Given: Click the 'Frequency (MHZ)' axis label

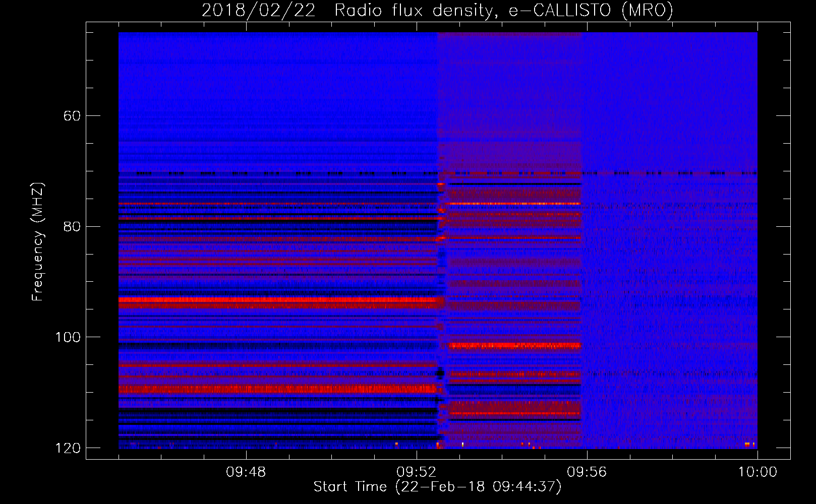Looking at the screenshot, I should pos(38,242).
